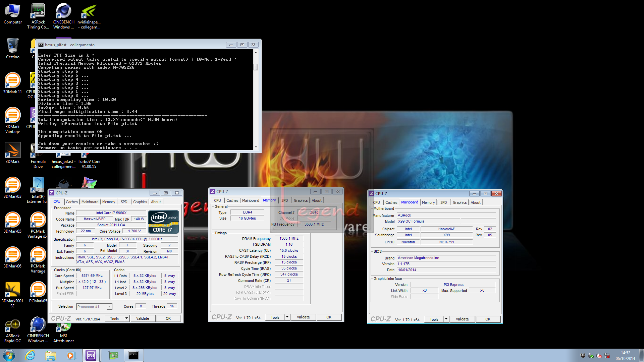This screenshot has width=644, height=362.
Task: Click OK in the CPU tab window
Action: (x=168, y=318)
